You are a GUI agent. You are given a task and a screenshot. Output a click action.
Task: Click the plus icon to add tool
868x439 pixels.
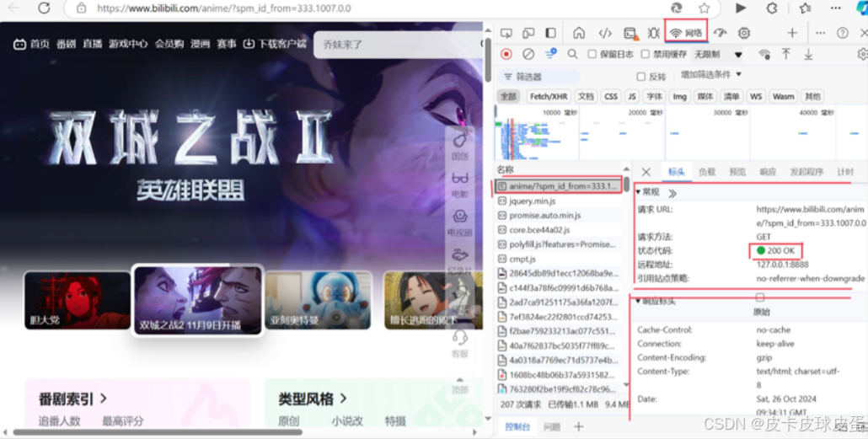(x=792, y=33)
